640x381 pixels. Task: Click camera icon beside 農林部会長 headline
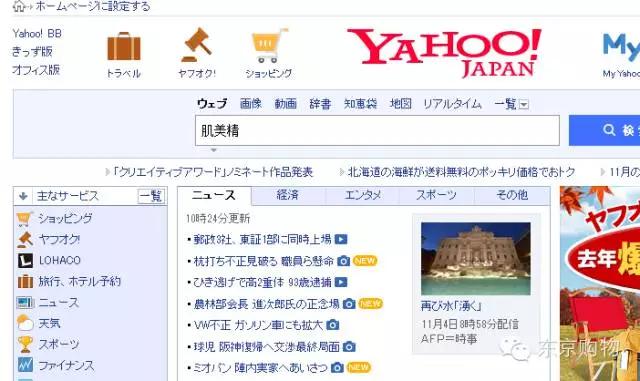349,304
